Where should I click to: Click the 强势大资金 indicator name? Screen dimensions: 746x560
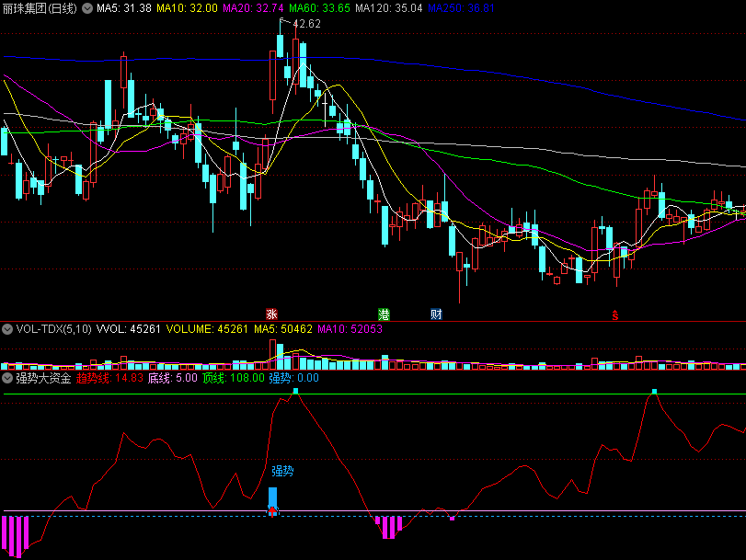click(x=43, y=378)
